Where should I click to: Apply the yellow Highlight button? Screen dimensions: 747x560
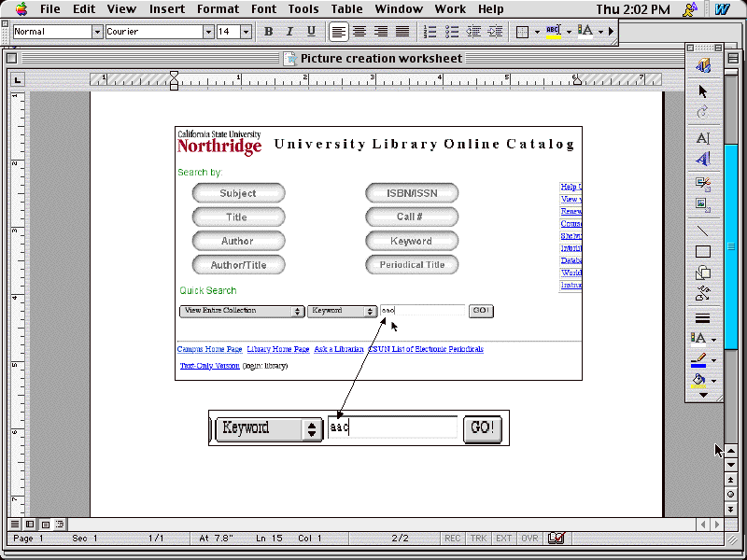554,32
